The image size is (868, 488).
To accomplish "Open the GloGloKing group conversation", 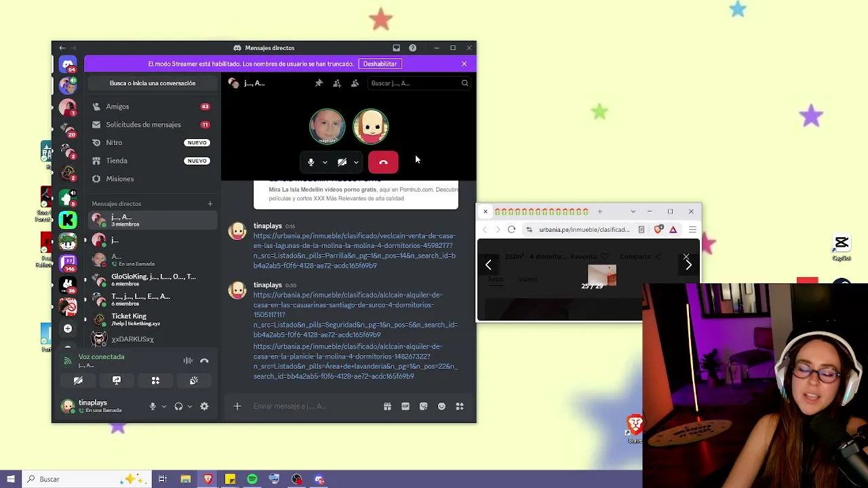I will pyautogui.click(x=153, y=279).
